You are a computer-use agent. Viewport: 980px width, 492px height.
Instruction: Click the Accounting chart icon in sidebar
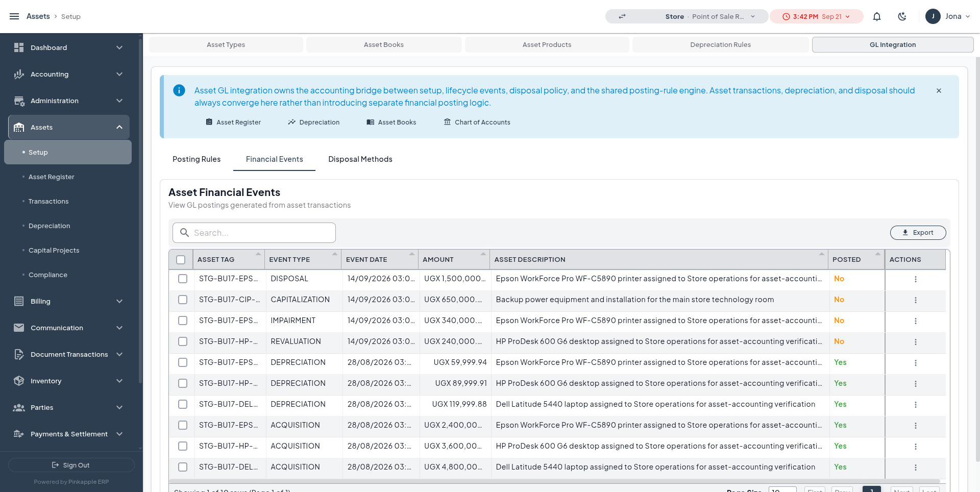tap(19, 74)
